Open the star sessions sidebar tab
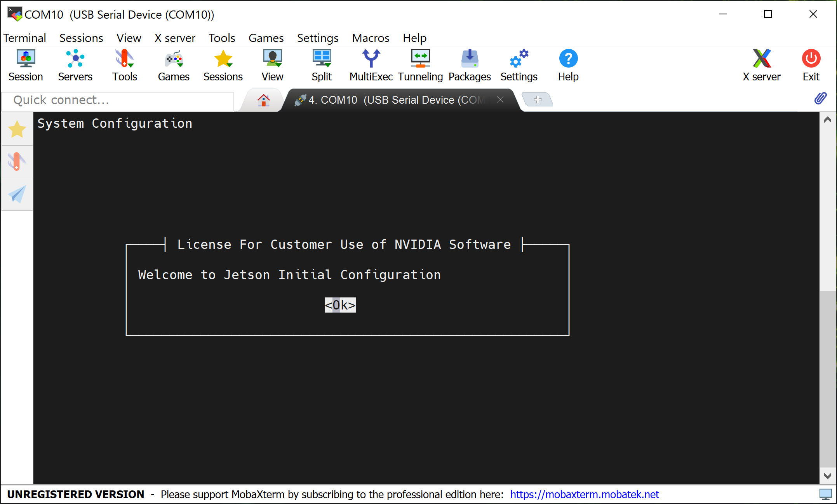The height and width of the screenshot is (504, 837). (x=17, y=129)
